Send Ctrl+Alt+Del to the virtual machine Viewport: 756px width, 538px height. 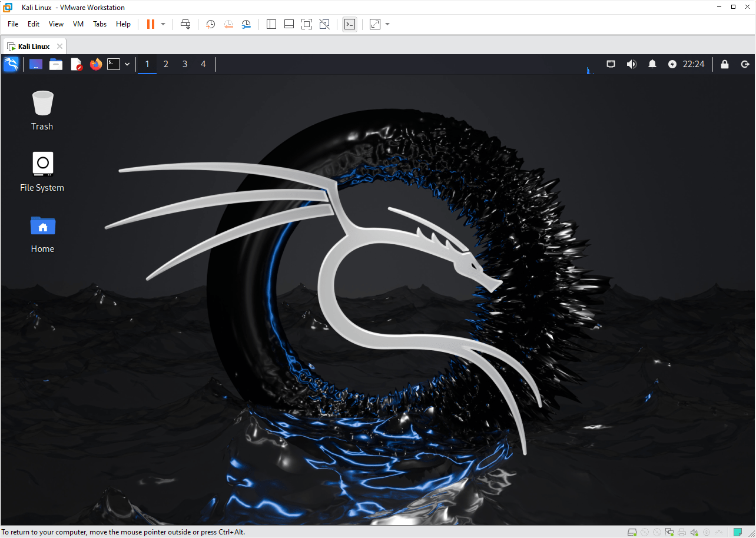tap(185, 24)
